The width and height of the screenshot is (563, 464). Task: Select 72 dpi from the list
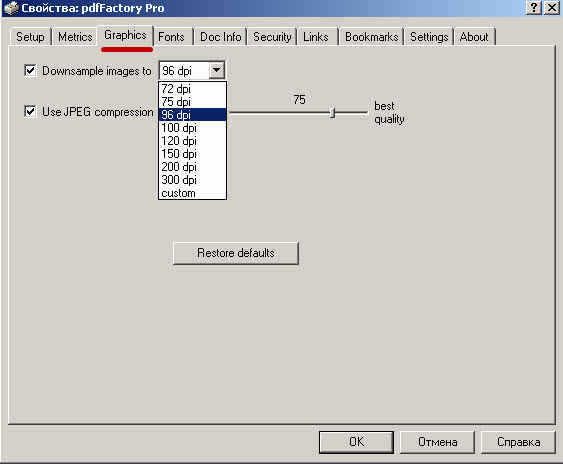pyautogui.click(x=192, y=89)
